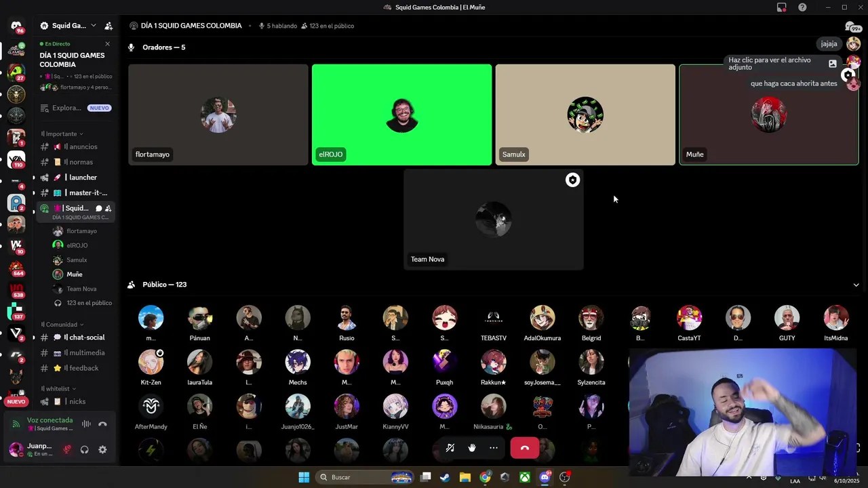Open the server with 564 badge
Screen dimensions: 868x488
16,268
